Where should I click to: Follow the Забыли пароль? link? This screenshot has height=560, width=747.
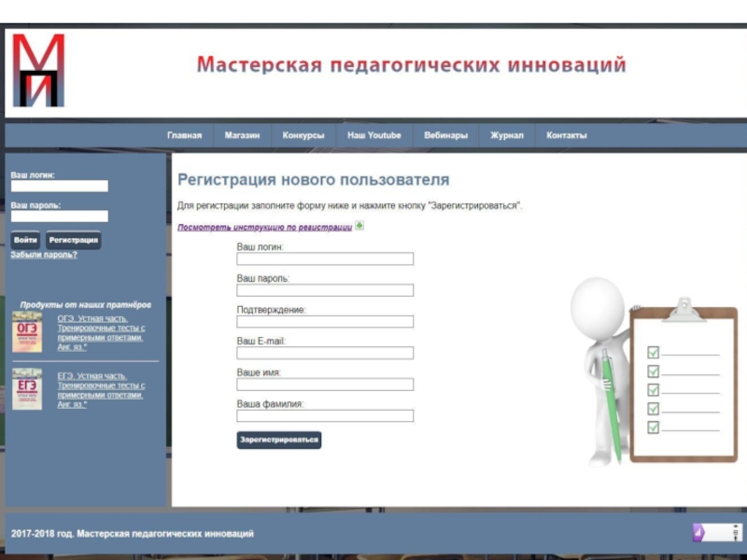pos(44,255)
